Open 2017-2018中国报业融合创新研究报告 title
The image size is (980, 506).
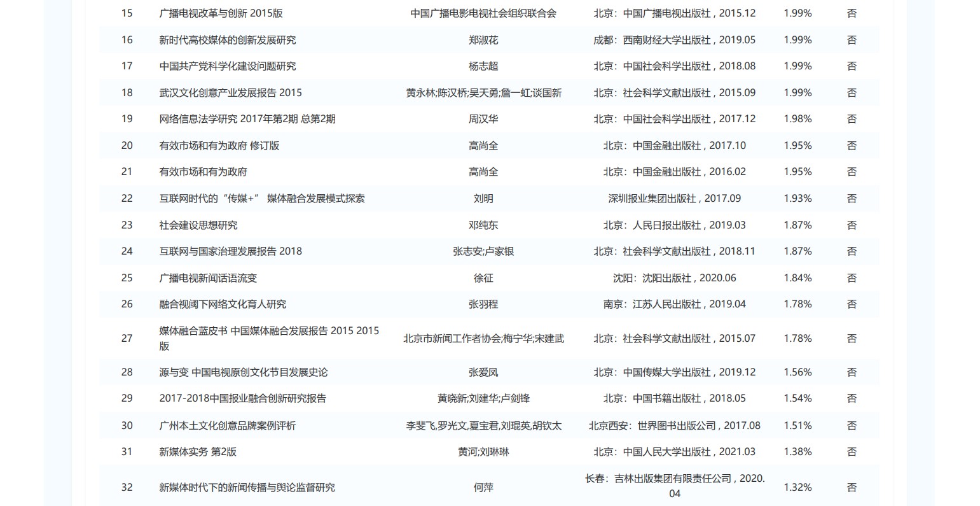click(242, 398)
